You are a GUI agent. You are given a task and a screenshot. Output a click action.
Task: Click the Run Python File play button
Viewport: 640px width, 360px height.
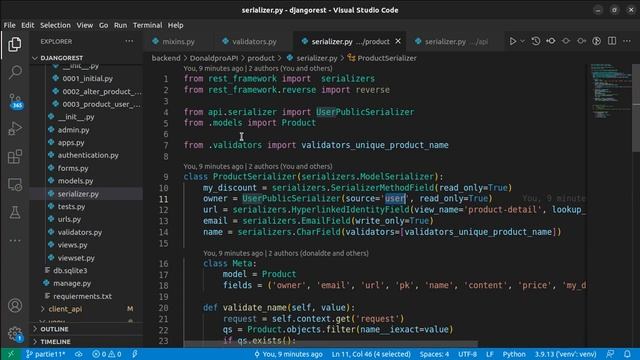point(513,41)
